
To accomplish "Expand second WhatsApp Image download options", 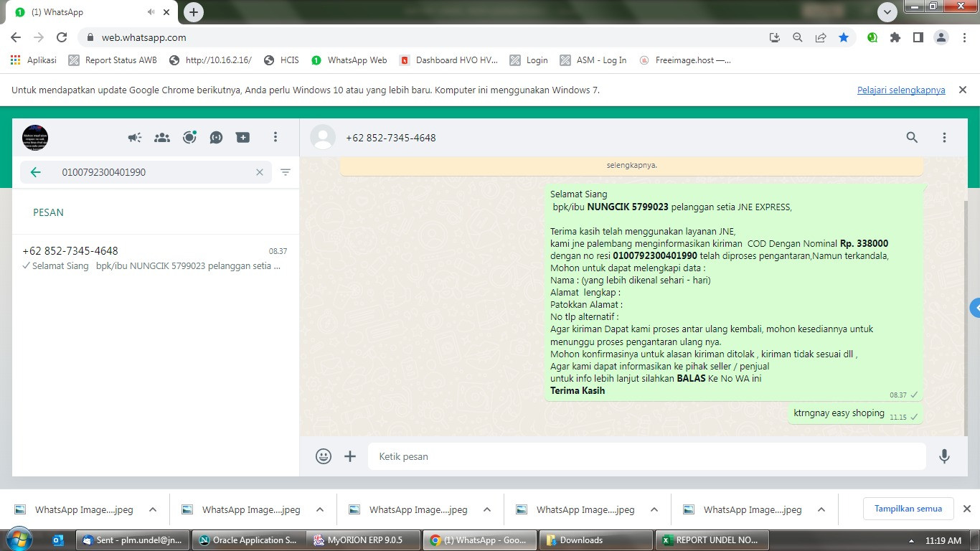I will [320, 510].
